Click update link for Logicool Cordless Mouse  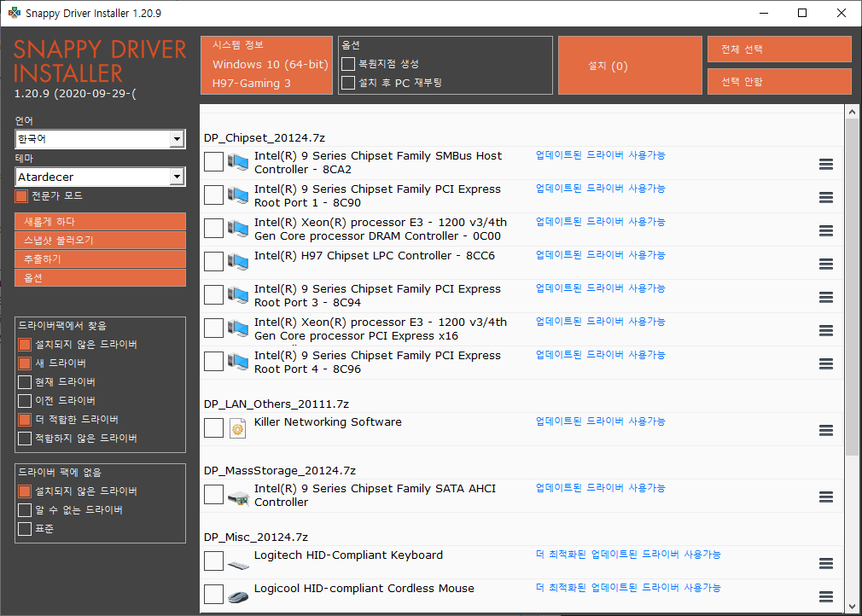628,588
